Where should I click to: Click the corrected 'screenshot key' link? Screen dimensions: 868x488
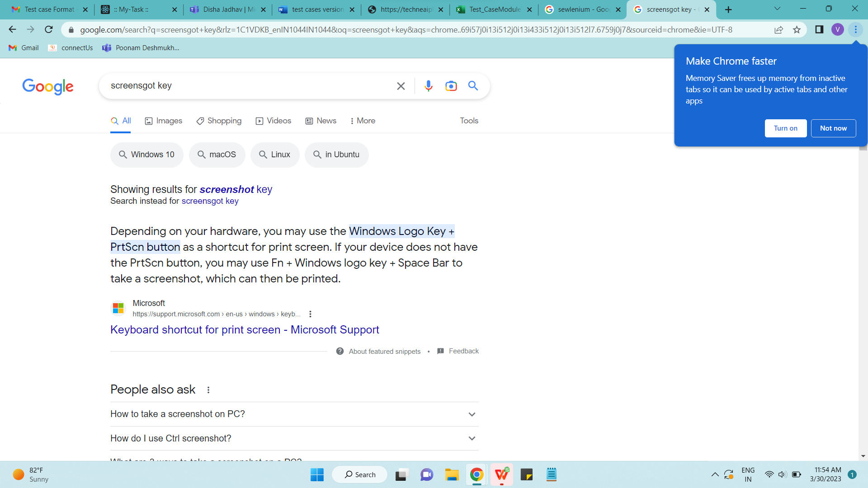click(236, 189)
